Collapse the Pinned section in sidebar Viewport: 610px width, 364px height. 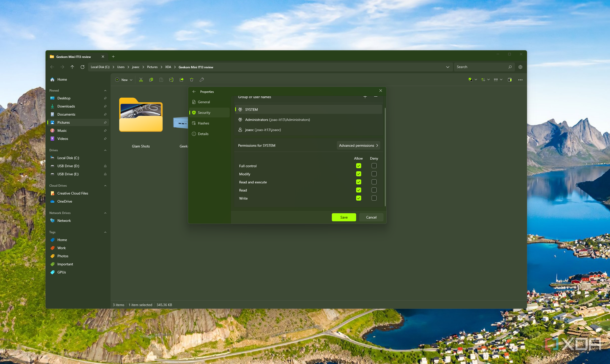click(105, 91)
